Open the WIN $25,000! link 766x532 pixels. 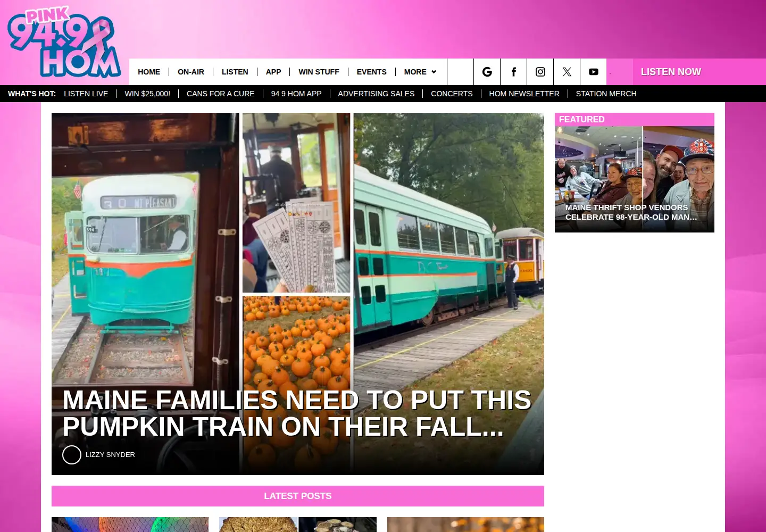(147, 94)
